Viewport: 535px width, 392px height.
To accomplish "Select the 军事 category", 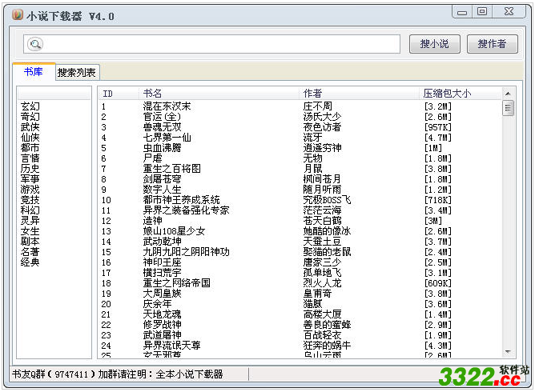I will point(30,179).
